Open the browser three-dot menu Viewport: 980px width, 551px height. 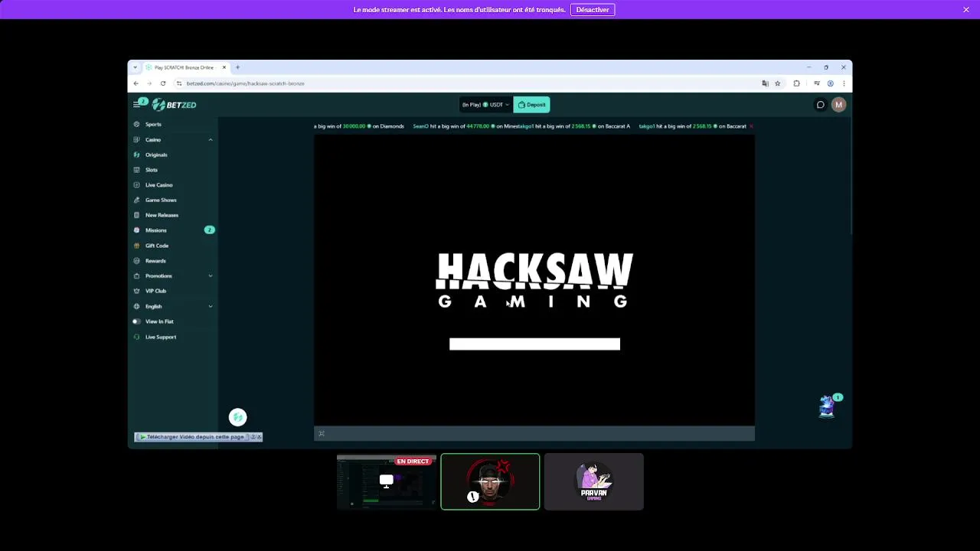coord(844,83)
